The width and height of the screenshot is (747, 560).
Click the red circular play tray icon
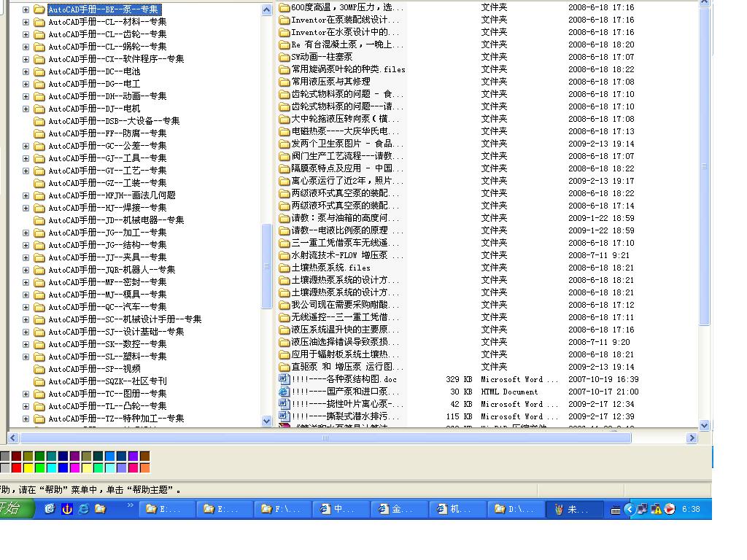click(x=670, y=509)
